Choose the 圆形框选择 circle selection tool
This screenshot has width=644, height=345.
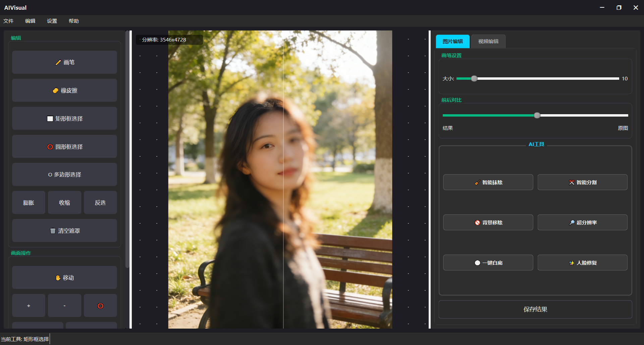[x=64, y=147]
